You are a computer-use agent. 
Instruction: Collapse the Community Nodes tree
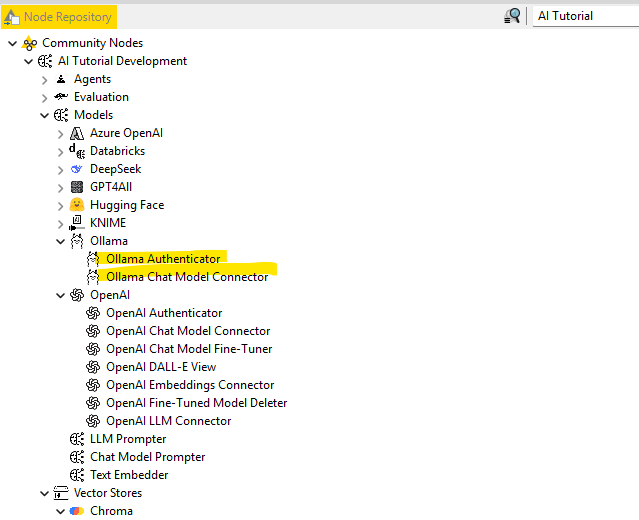point(13,43)
